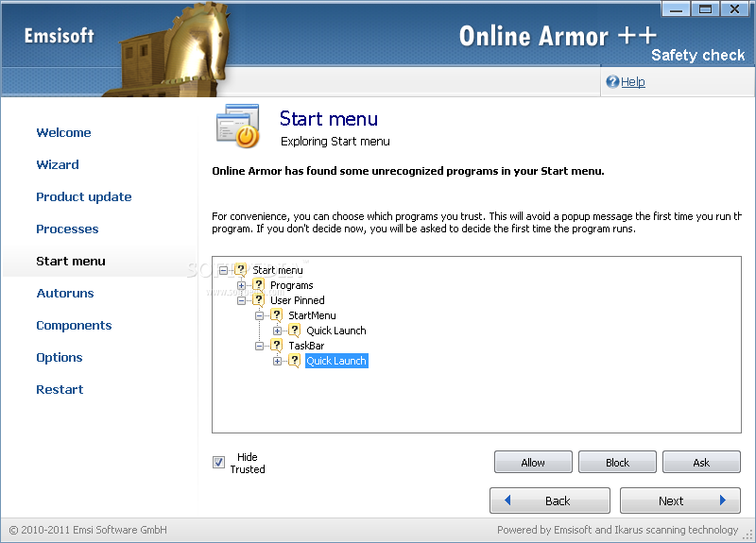Open the Autoruns section
This screenshot has width=756, height=543.
(x=65, y=294)
